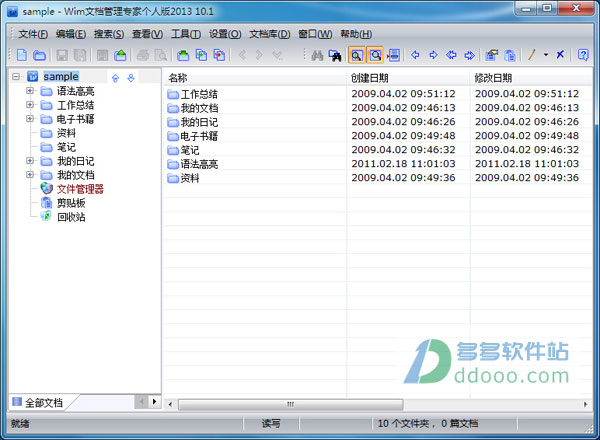Click the gray back chevron icon

pyautogui.click(x=242, y=55)
